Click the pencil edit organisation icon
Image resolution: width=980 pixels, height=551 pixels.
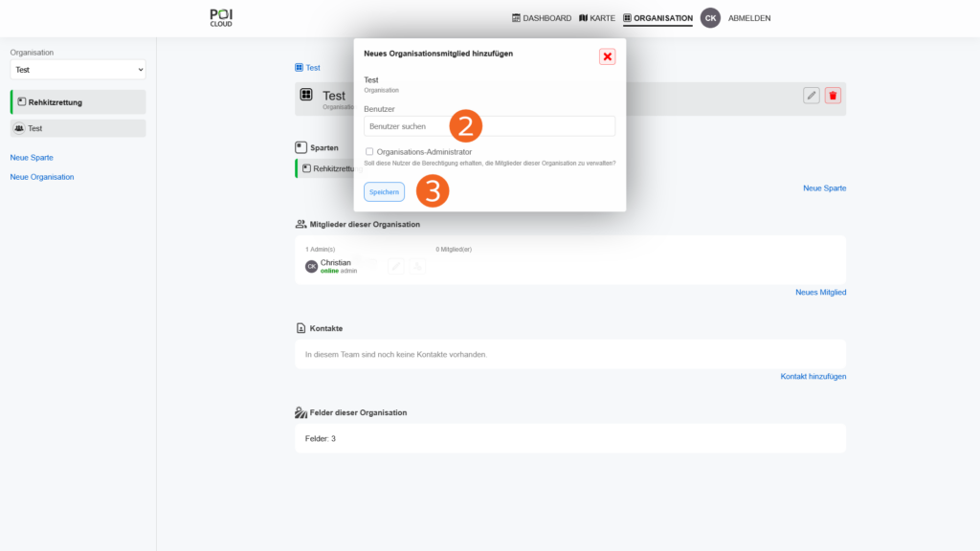pyautogui.click(x=812, y=95)
